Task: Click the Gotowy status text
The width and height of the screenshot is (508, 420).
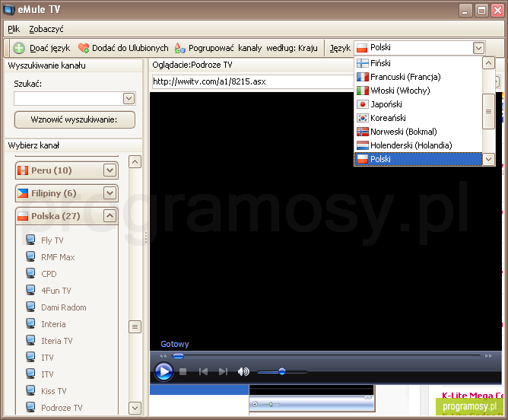Action: 175,344
